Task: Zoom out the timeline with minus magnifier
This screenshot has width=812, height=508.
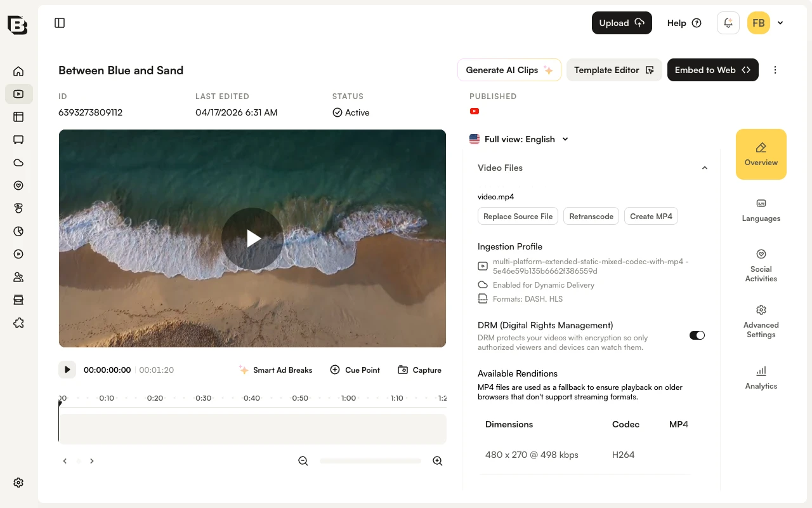Action: (303, 461)
